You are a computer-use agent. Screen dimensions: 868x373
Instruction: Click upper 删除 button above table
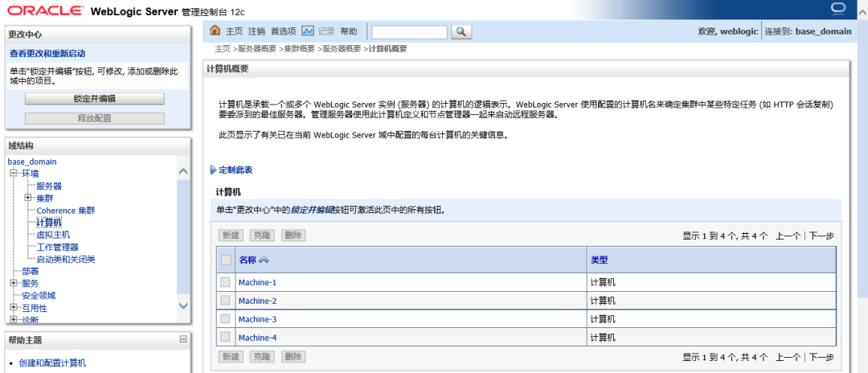point(293,236)
